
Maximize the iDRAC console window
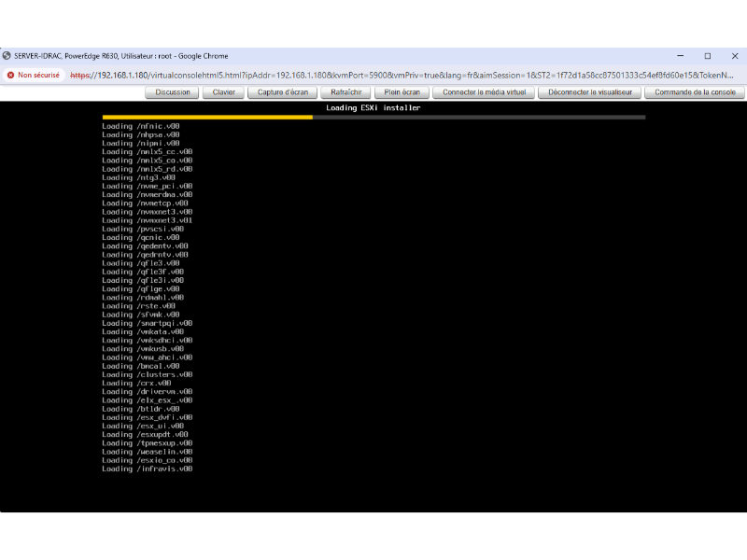pyautogui.click(x=707, y=56)
